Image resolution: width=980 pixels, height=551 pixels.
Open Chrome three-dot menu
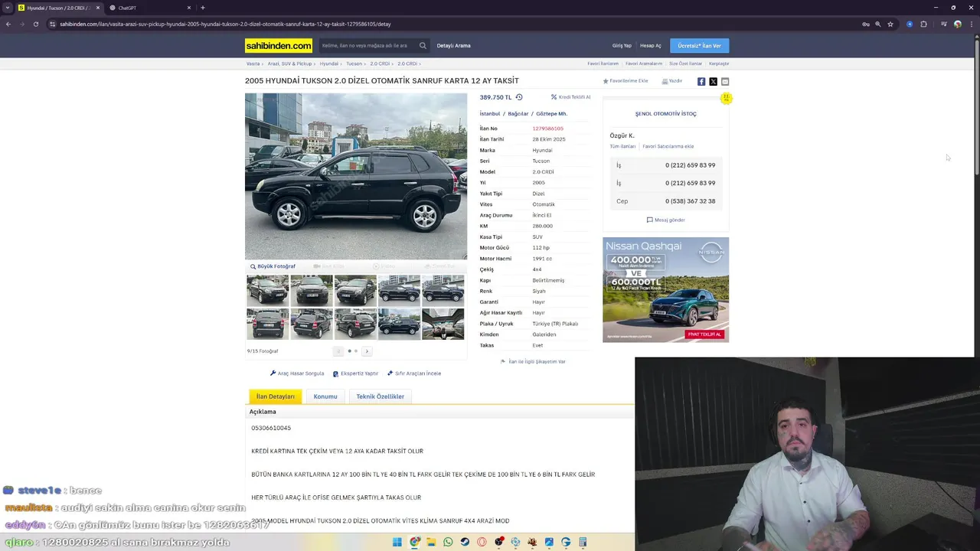tap(970, 24)
